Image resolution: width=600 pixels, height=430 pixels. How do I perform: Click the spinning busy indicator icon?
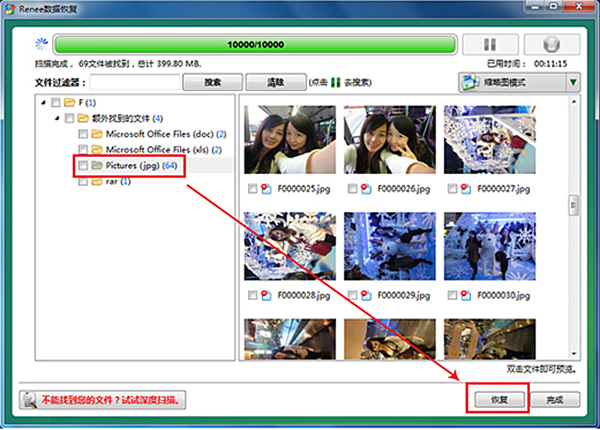pos(42,44)
